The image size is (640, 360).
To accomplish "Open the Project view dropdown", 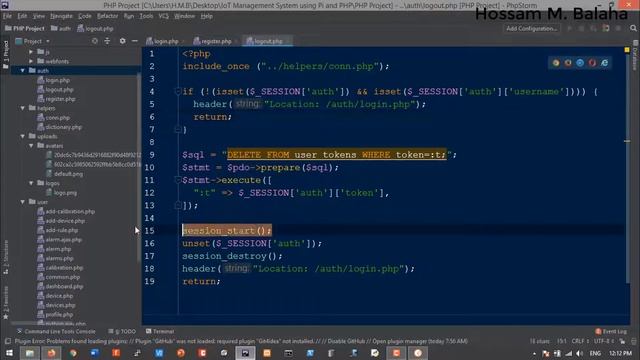I will 33,41.
